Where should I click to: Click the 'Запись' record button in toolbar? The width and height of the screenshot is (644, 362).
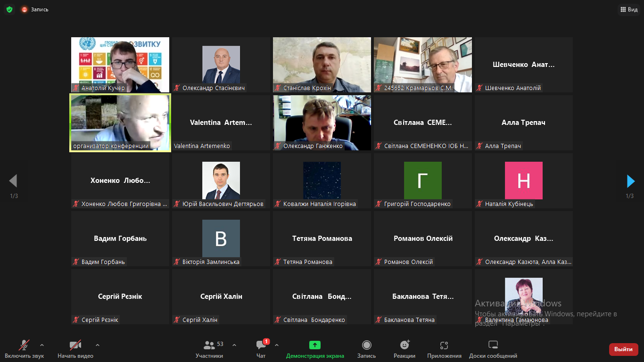click(x=366, y=349)
